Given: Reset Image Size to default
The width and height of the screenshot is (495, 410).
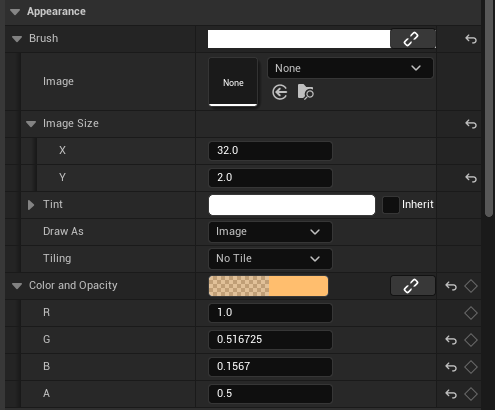Looking at the screenshot, I should pyautogui.click(x=471, y=124).
